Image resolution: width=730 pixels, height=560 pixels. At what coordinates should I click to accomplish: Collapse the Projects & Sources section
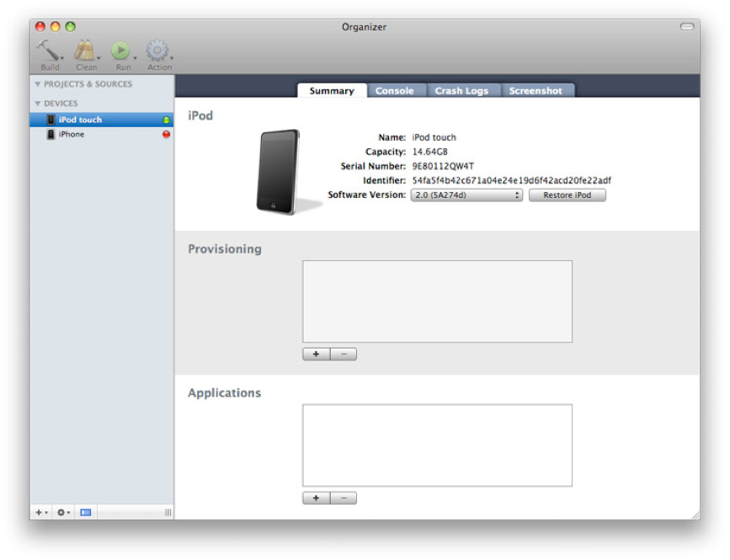(38, 84)
